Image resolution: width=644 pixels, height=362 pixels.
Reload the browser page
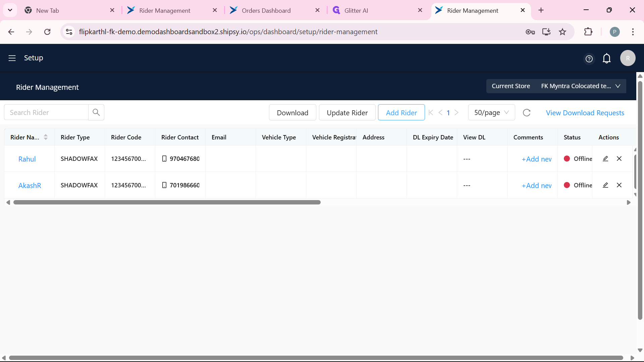point(47,32)
